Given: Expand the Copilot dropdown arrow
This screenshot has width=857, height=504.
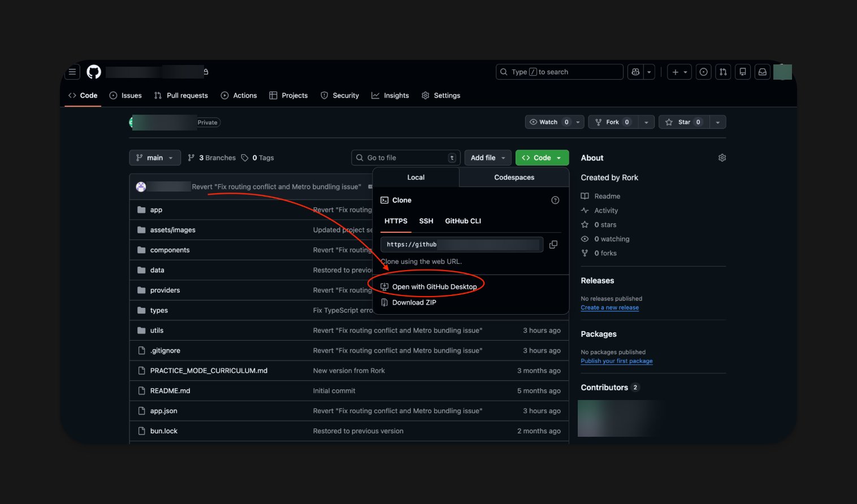Looking at the screenshot, I should click(649, 72).
